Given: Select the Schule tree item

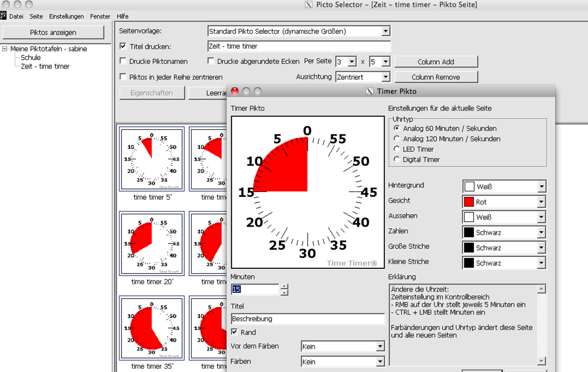Looking at the screenshot, I should [31, 57].
